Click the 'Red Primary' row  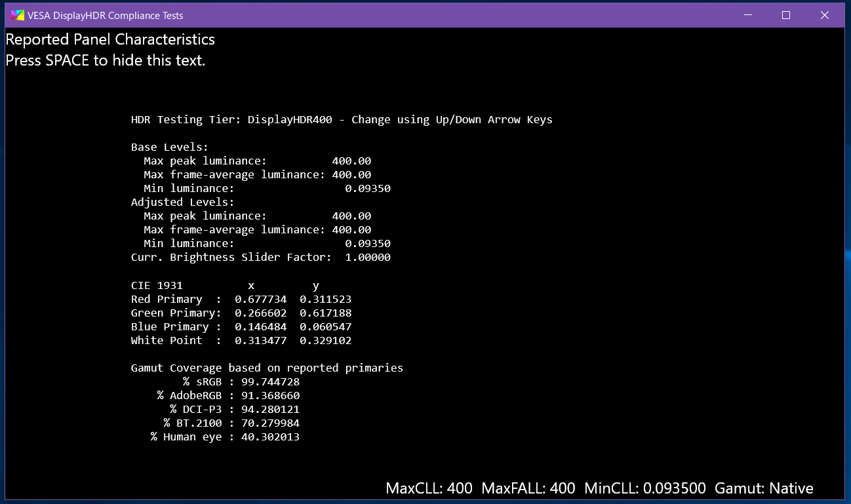241,300
